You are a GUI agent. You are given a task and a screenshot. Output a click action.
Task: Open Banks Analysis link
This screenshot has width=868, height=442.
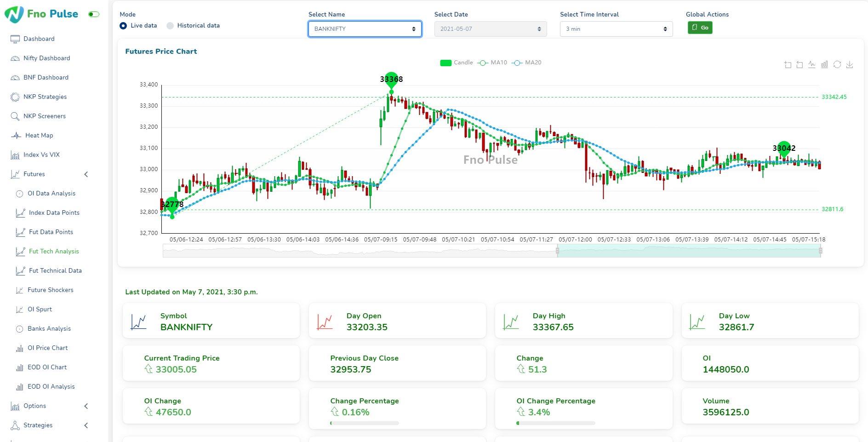[x=49, y=329]
